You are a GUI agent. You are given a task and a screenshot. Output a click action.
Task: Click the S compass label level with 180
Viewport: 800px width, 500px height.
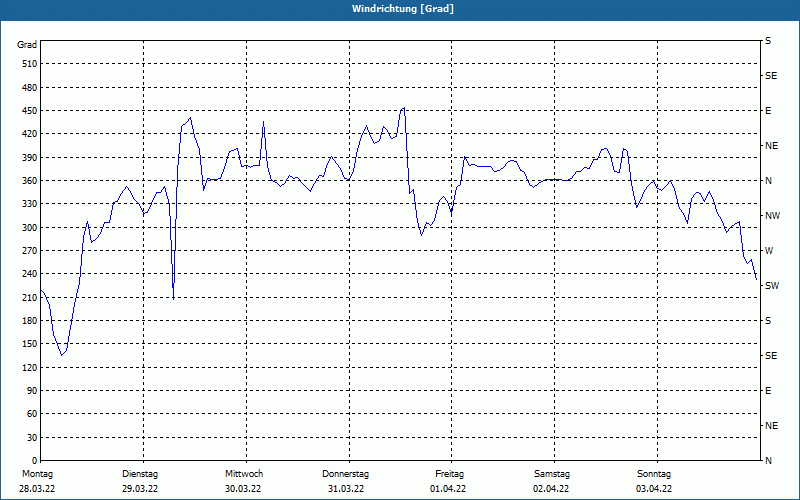(768, 321)
